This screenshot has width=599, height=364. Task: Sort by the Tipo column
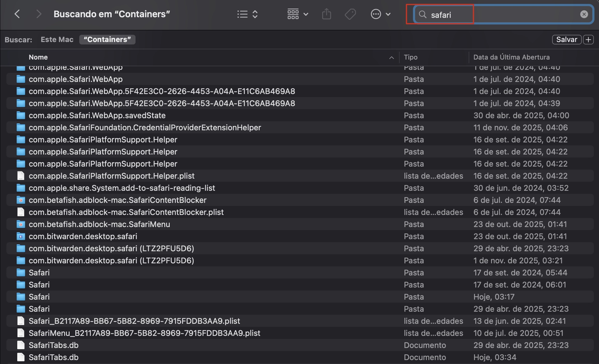pyautogui.click(x=411, y=57)
